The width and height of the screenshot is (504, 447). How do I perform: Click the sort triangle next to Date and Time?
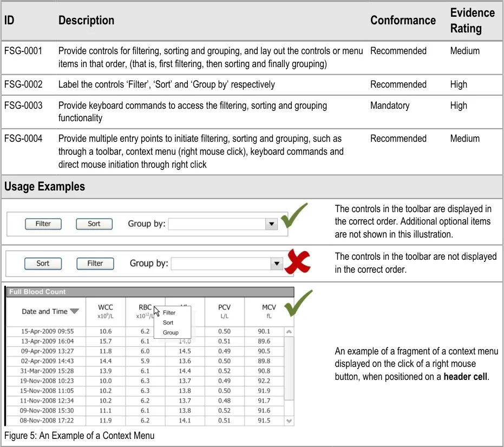[x=75, y=311]
